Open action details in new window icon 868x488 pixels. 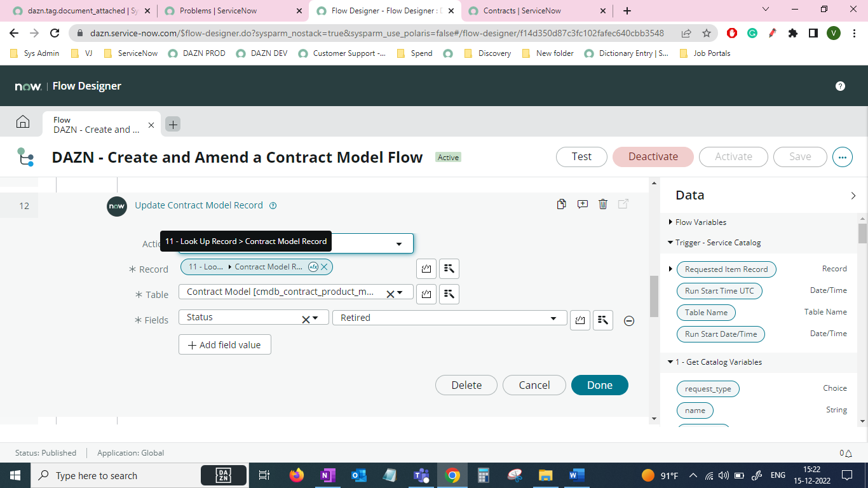point(623,204)
